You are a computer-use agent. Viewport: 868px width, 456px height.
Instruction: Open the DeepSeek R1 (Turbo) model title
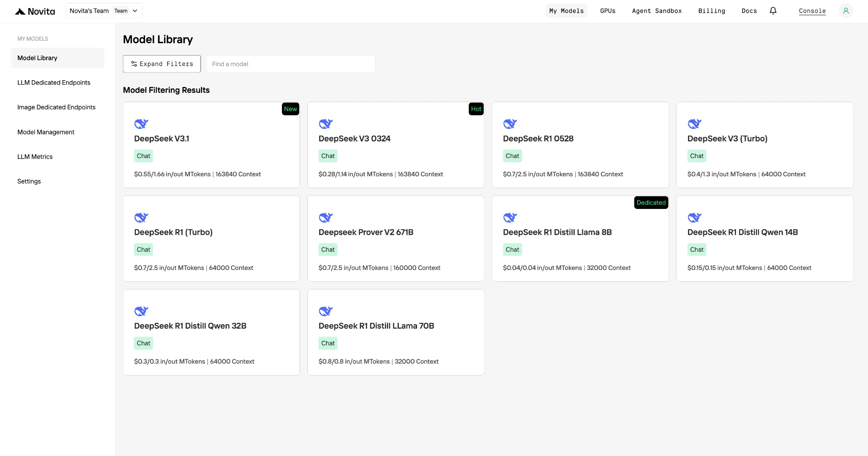pos(173,232)
